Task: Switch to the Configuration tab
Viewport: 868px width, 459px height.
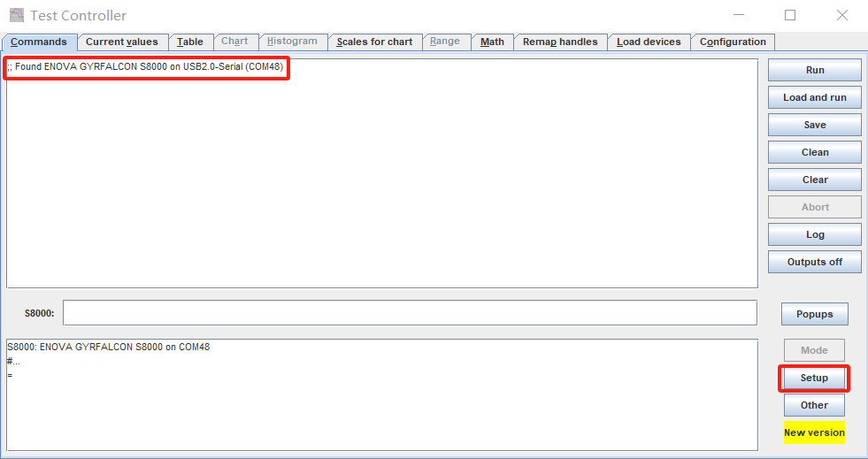Action: tap(733, 42)
